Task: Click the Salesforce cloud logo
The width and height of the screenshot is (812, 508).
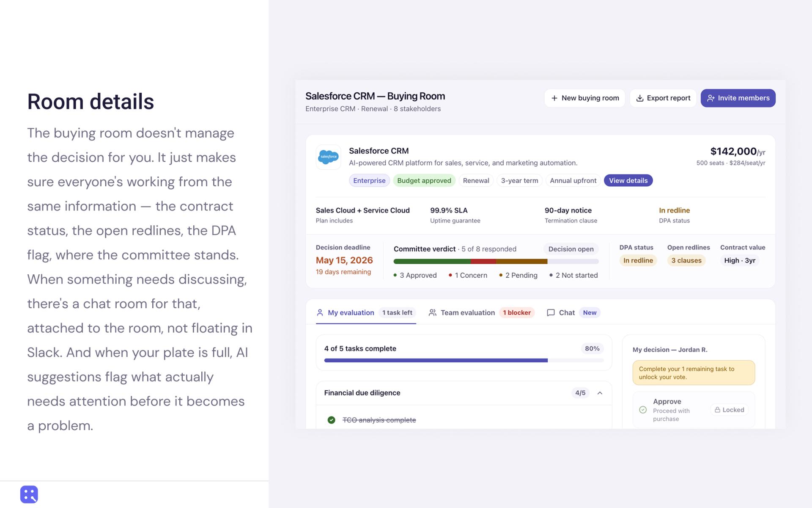Action: (x=328, y=157)
